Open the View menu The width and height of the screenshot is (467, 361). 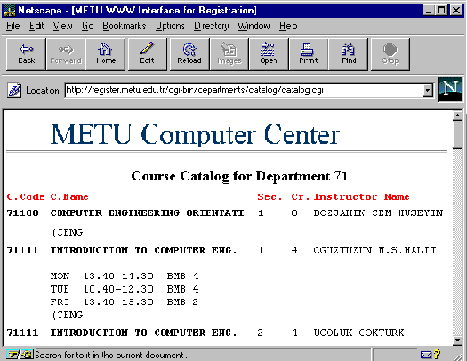click(62, 26)
